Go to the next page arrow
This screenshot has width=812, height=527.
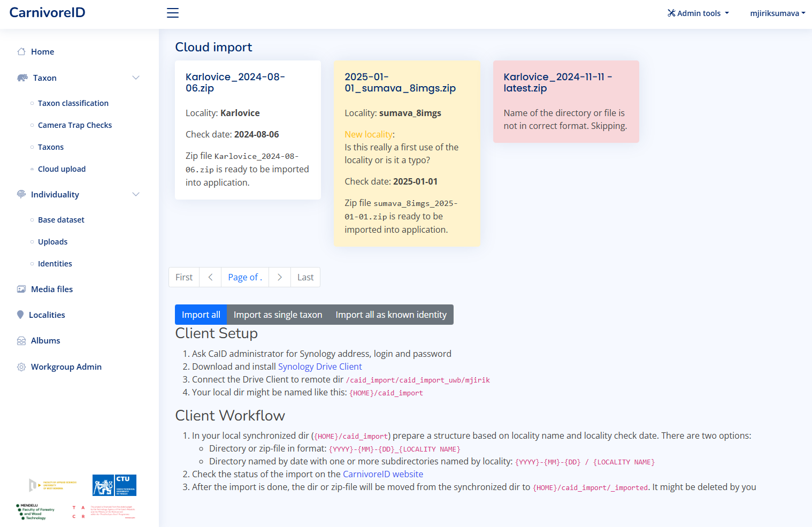point(279,277)
